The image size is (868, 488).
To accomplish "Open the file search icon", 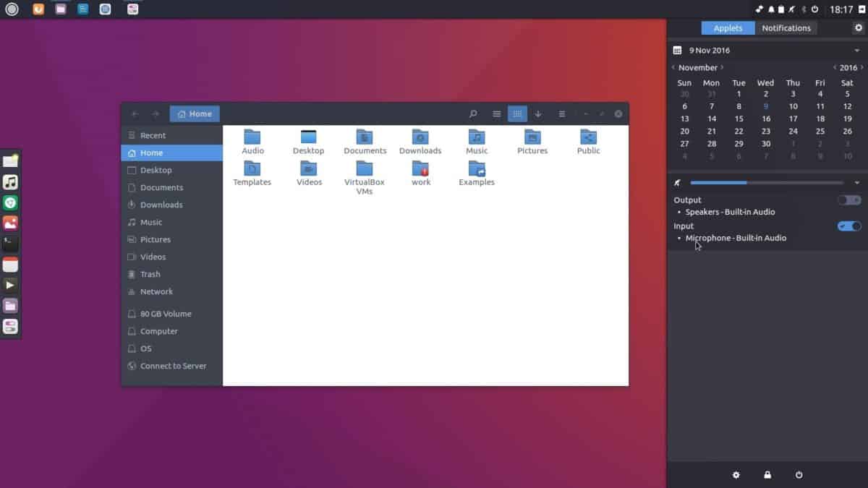I will [472, 114].
